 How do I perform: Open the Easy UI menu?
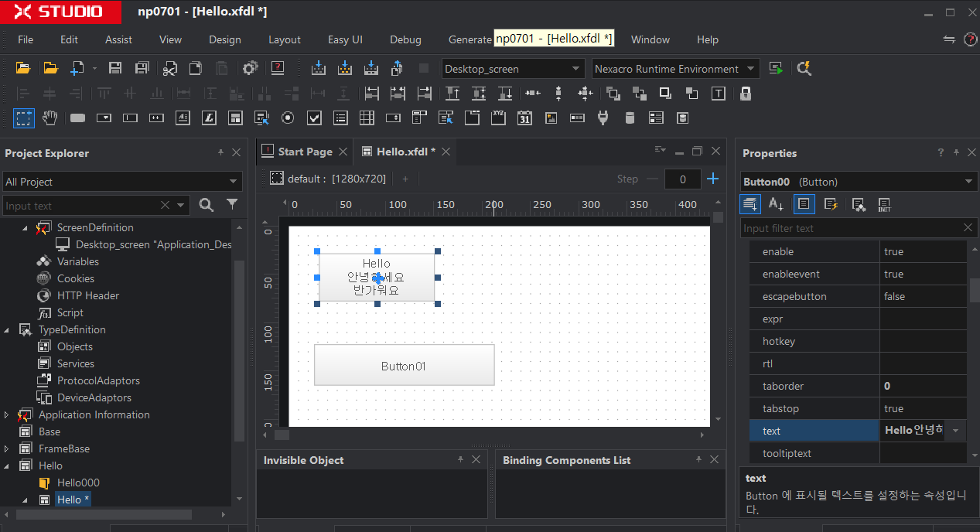pyautogui.click(x=345, y=39)
